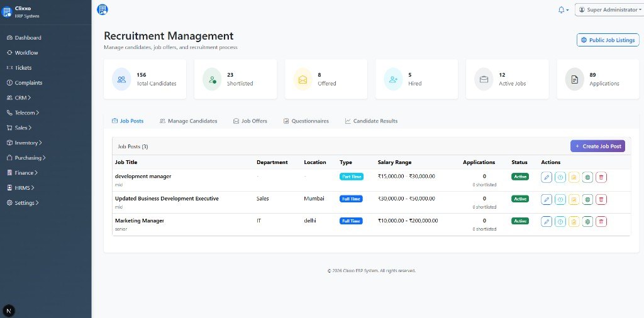
Task: Expand the Finance sidebar menu
Action: pos(22,173)
